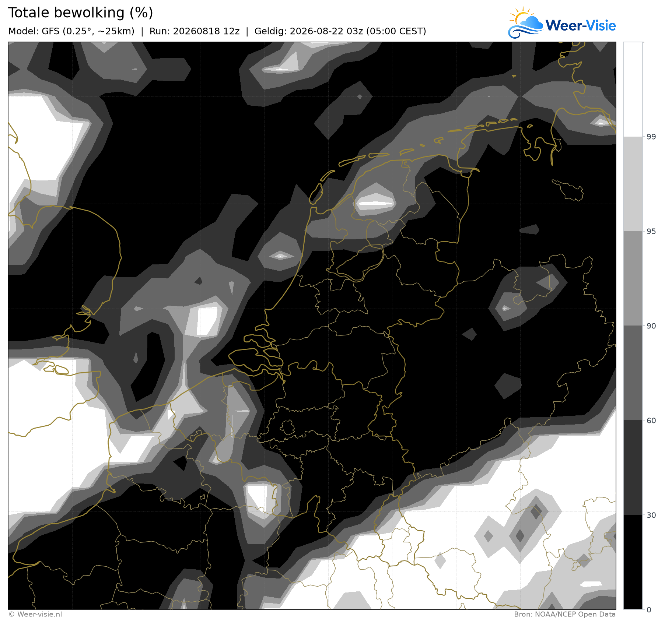Image resolution: width=672 pixels, height=619 pixels.
Task: Click the black 0-30% colorbar segment
Action: [633, 562]
